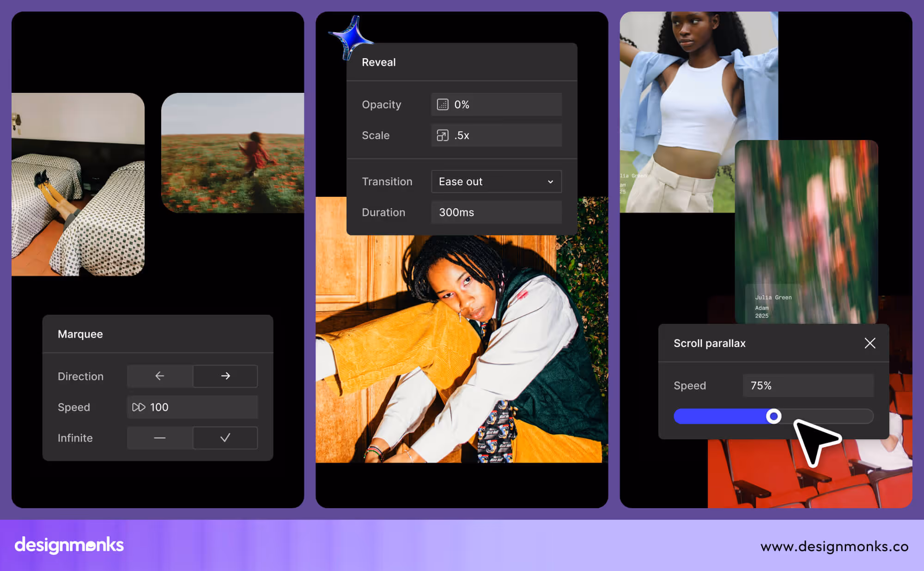Image resolution: width=924 pixels, height=571 pixels.
Task: Click the blue parallax speed slider handle
Action: (773, 416)
